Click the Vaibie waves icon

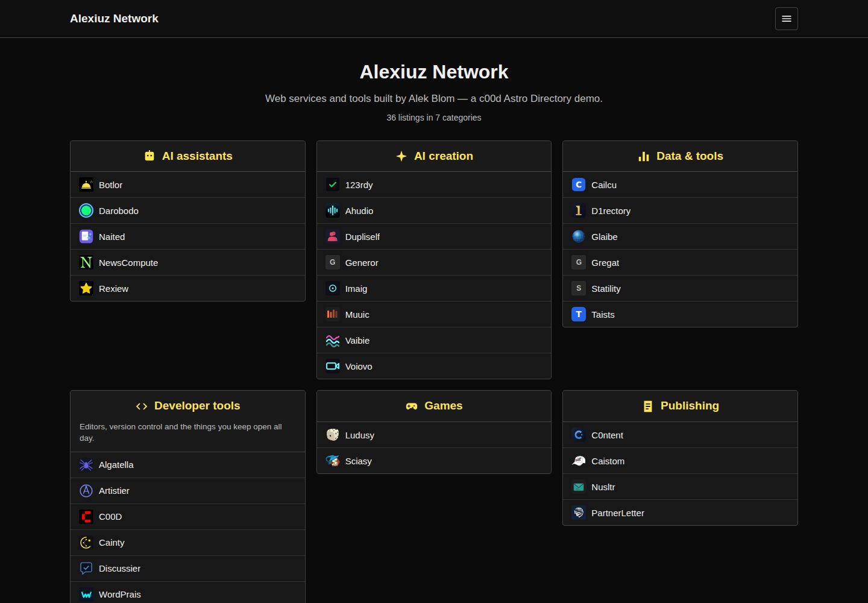pyautogui.click(x=333, y=340)
